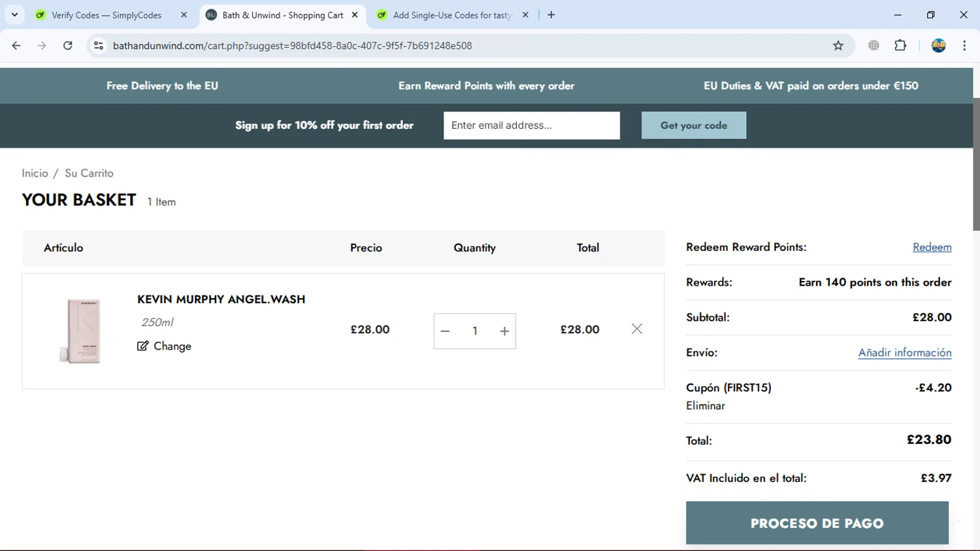Image resolution: width=980 pixels, height=551 pixels.
Task: Click the browser forward arrow
Action: (x=42, y=45)
